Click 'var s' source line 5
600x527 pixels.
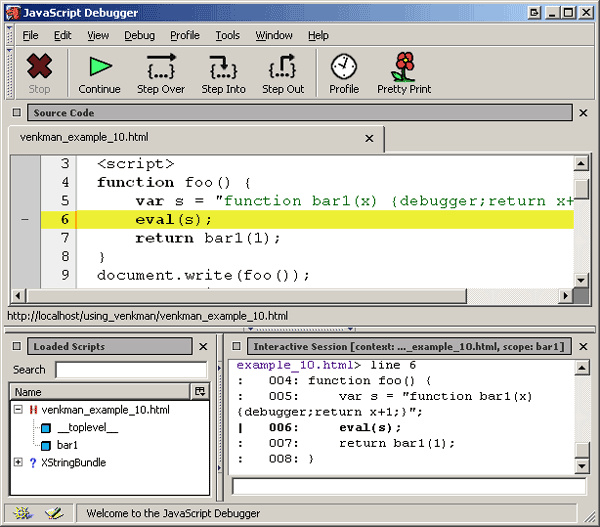[x=354, y=201]
